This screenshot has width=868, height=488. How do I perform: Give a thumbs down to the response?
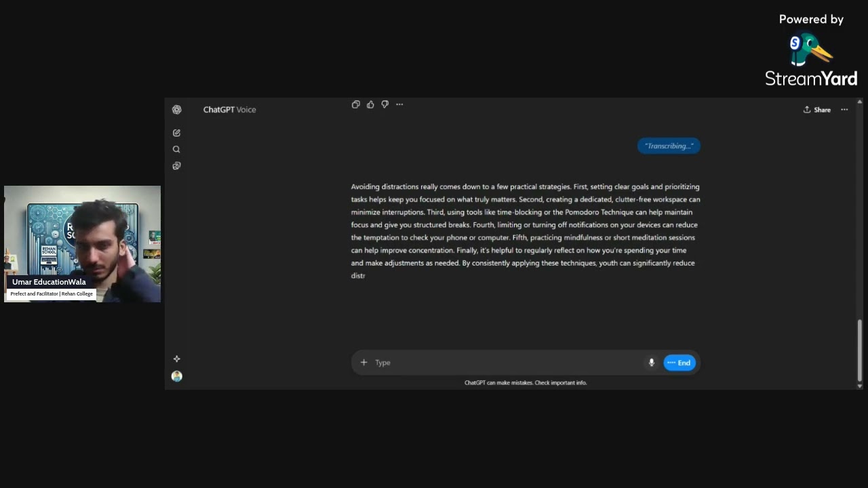tap(384, 104)
